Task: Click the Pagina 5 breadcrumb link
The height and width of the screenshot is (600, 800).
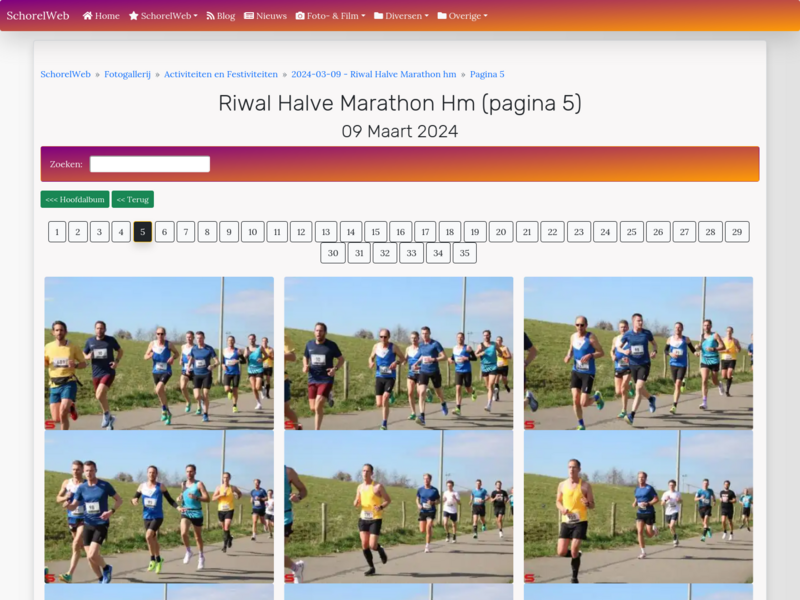Action: (487, 74)
